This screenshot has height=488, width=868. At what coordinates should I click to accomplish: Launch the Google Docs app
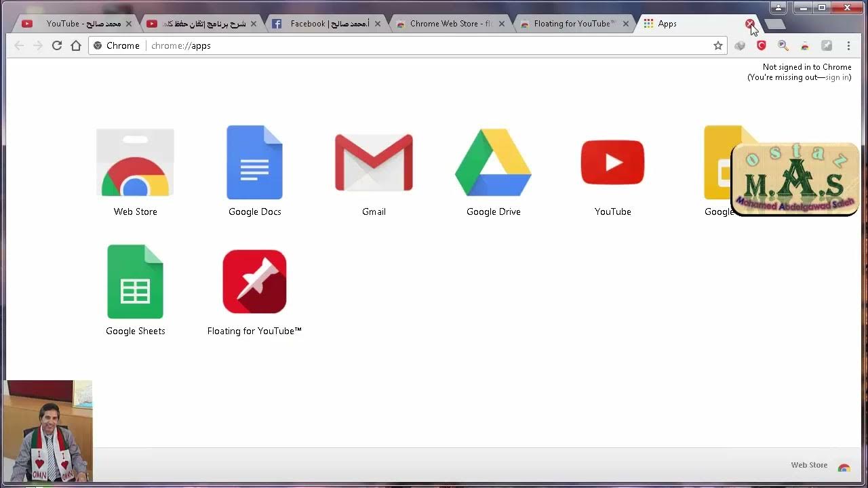pos(254,163)
